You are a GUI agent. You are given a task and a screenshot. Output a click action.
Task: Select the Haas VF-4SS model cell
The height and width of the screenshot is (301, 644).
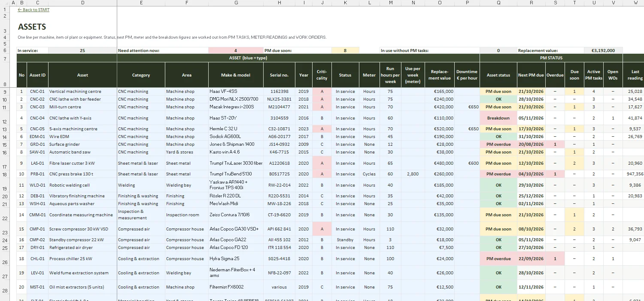[236, 92]
